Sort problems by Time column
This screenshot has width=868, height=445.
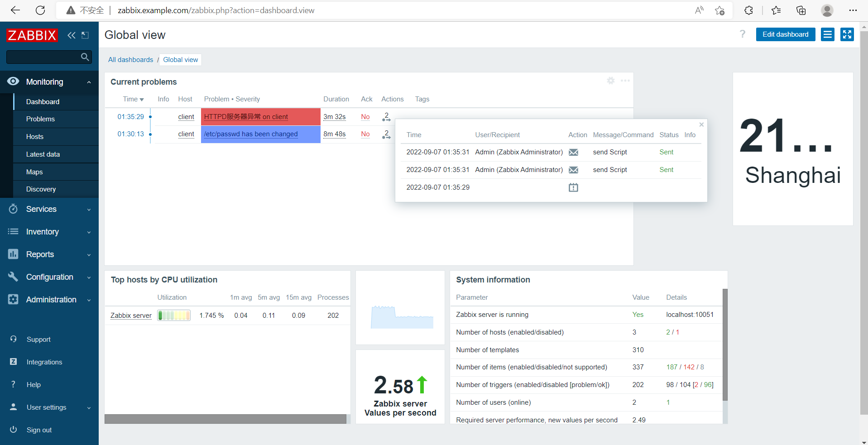[133, 99]
